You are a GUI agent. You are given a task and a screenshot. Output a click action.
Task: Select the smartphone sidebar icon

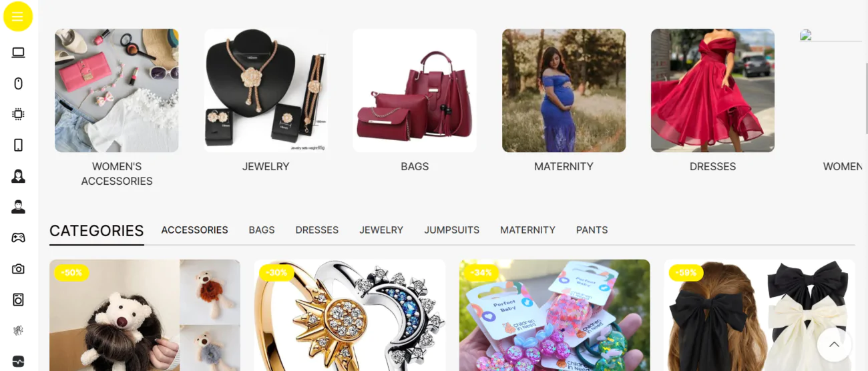coord(18,145)
